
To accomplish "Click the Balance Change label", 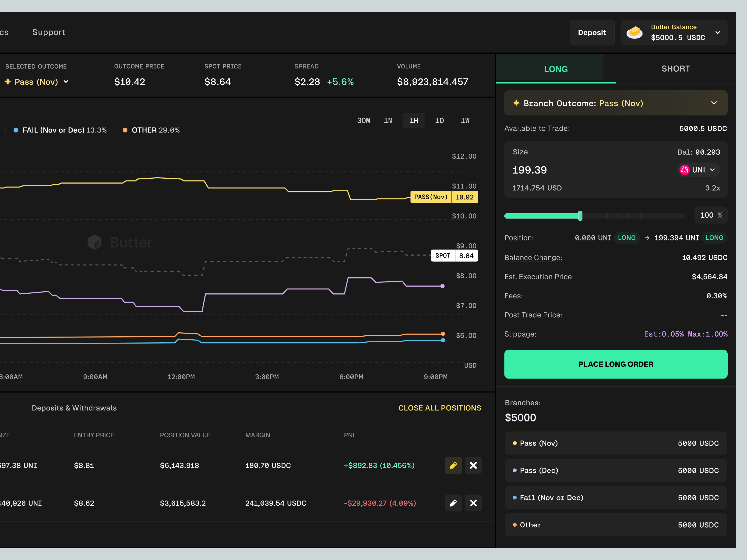I will coord(533,258).
